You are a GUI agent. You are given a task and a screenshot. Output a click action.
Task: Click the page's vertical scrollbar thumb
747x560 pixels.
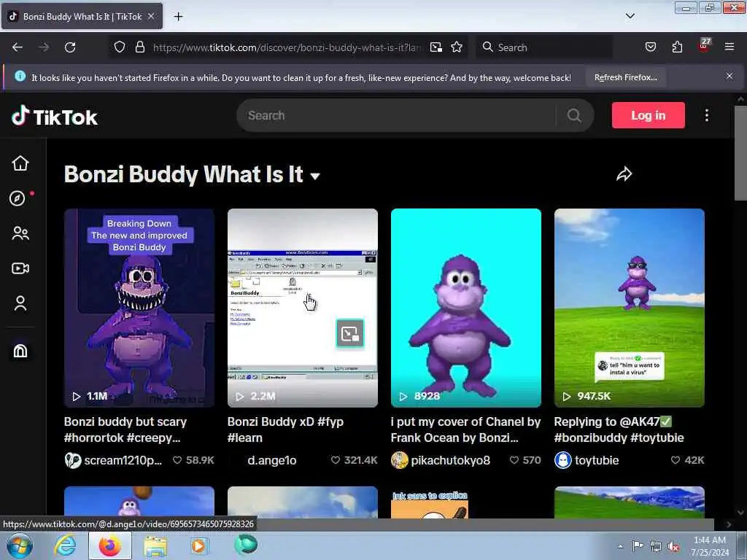(x=740, y=152)
